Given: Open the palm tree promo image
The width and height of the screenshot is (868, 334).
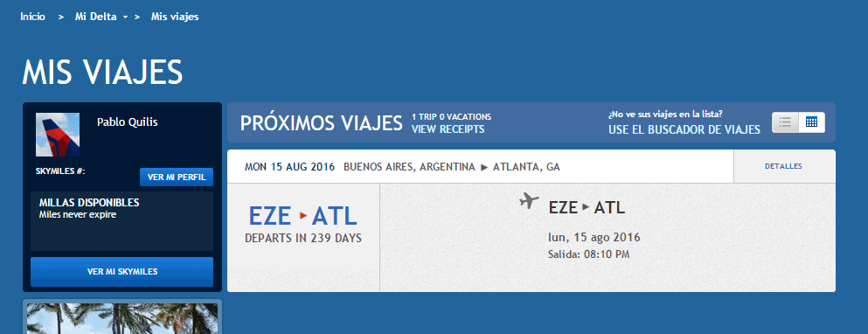Looking at the screenshot, I should click(122, 317).
